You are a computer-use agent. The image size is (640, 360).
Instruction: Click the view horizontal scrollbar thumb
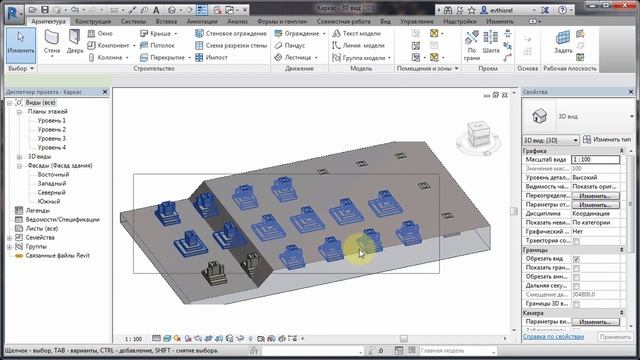tap(404, 339)
